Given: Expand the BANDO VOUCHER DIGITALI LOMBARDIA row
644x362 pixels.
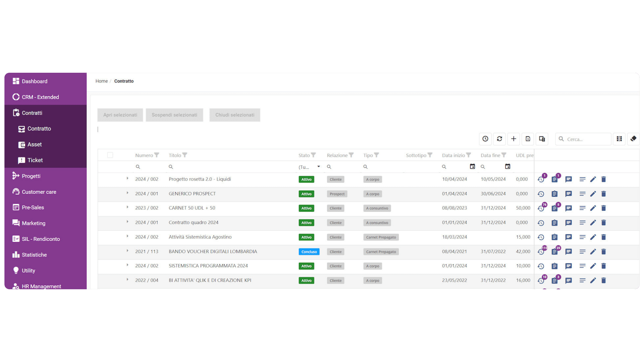Looking at the screenshot, I should click(127, 251).
